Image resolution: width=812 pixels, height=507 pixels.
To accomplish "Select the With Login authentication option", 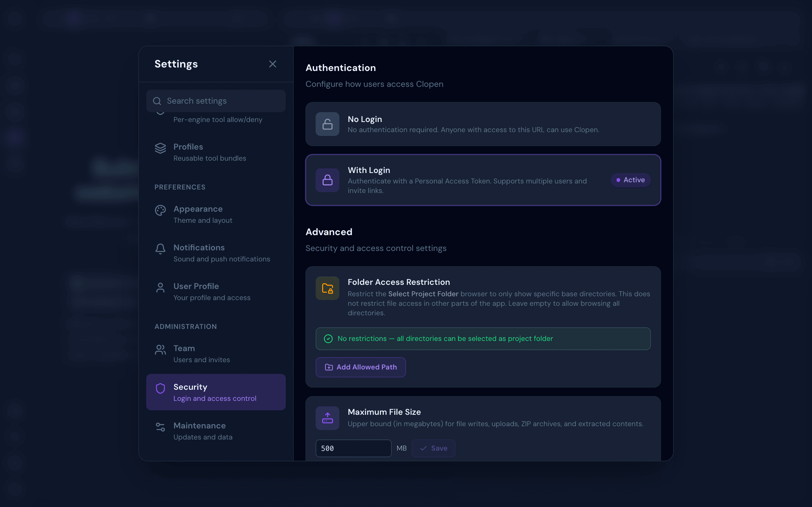I will point(483,180).
